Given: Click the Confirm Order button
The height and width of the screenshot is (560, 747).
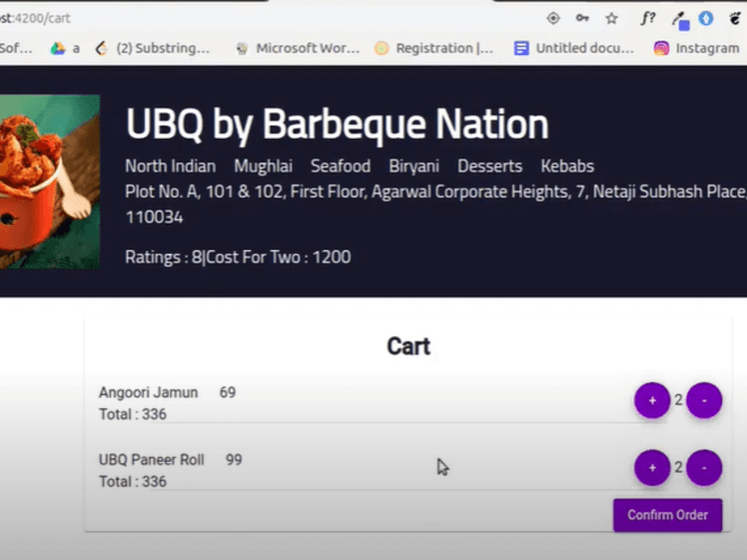Looking at the screenshot, I should (668, 515).
